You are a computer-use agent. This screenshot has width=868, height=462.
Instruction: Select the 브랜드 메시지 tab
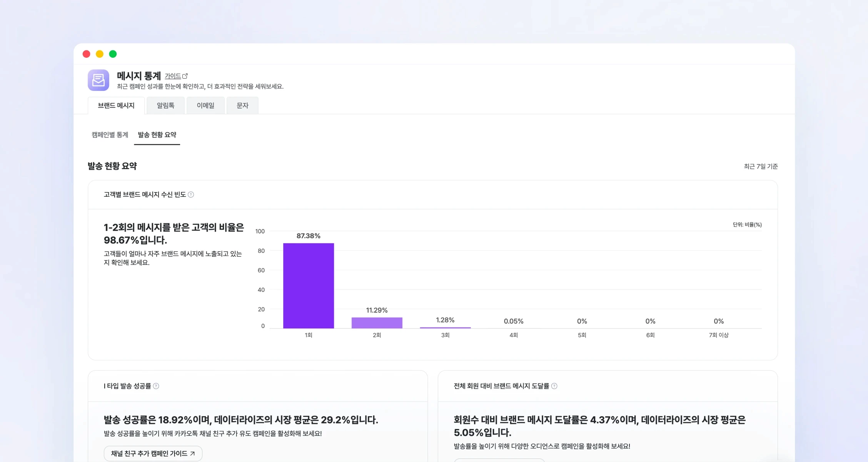[x=116, y=105]
